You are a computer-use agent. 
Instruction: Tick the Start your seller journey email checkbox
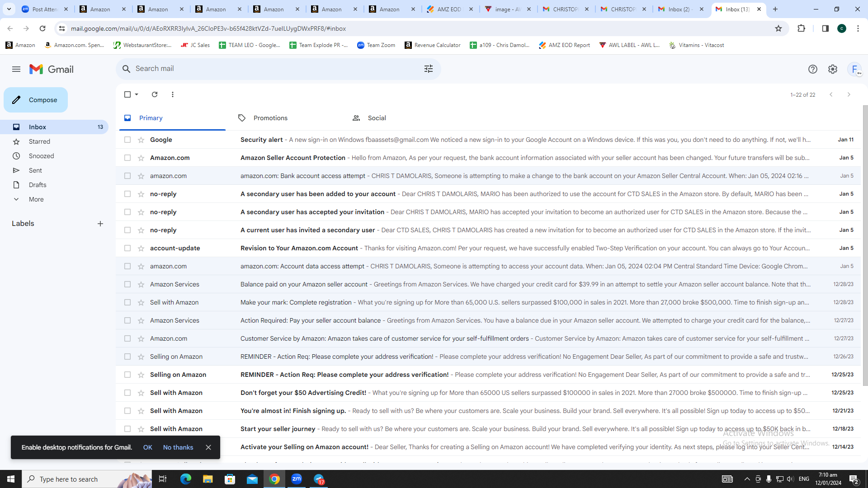pyautogui.click(x=127, y=429)
